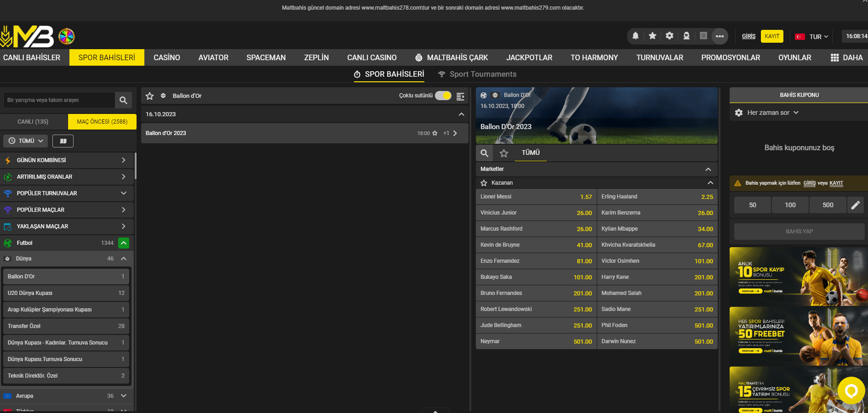This screenshot has width=868, height=413.
Task: Open the PROMOSYONLAR menu
Action: point(731,57)
